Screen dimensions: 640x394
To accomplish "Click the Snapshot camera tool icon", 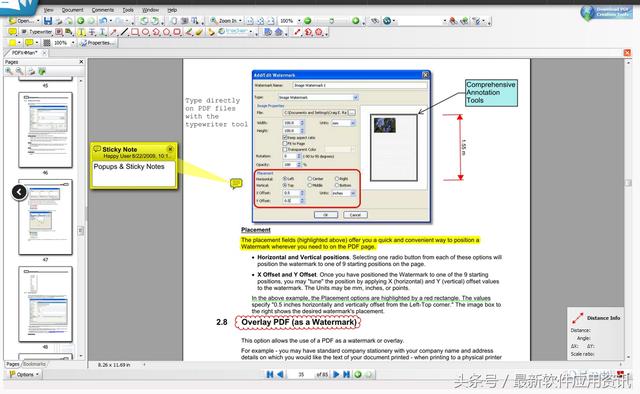I will pyautogui.click(x=184, y=21).
